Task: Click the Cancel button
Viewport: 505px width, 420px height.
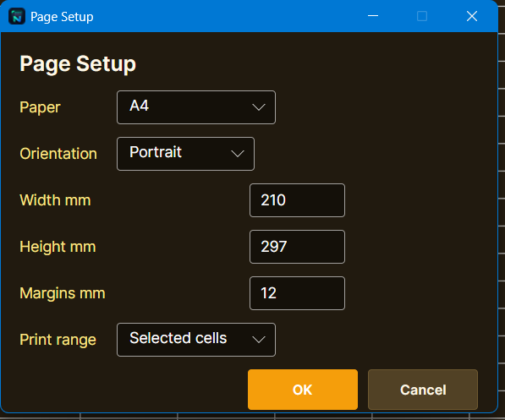Action: [x=423, y=390]
